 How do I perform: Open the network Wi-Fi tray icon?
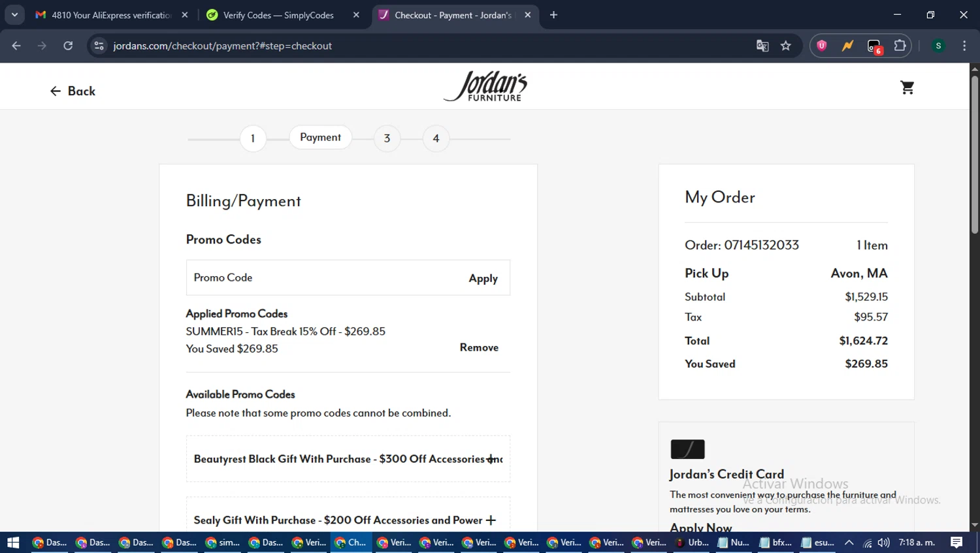click(867, 543)
